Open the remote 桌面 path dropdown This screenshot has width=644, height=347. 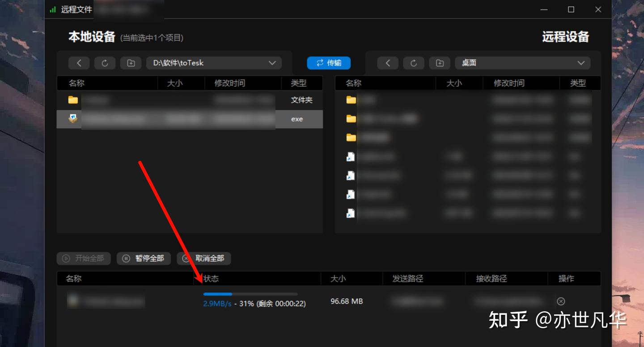[522, 63]
